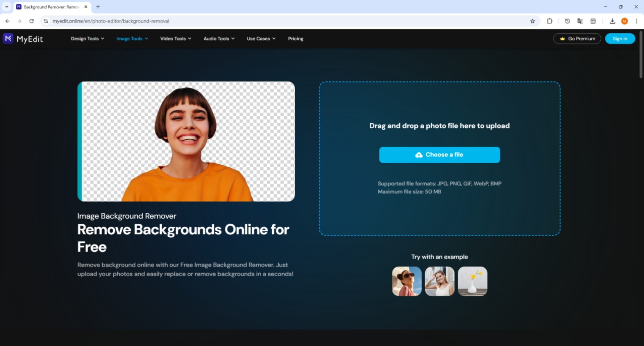The height and width of the screenshot is (346, 644).
Task: Try the woman with sunglasses example
Action: pos(407,281)
